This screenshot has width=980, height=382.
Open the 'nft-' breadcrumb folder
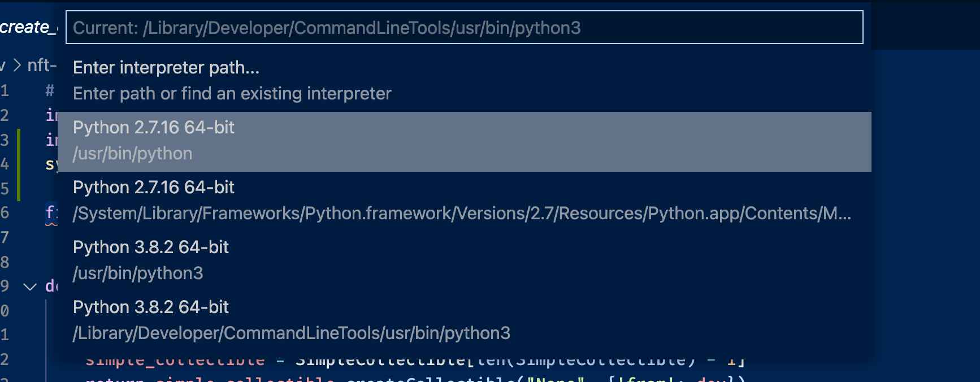point(42,66)
